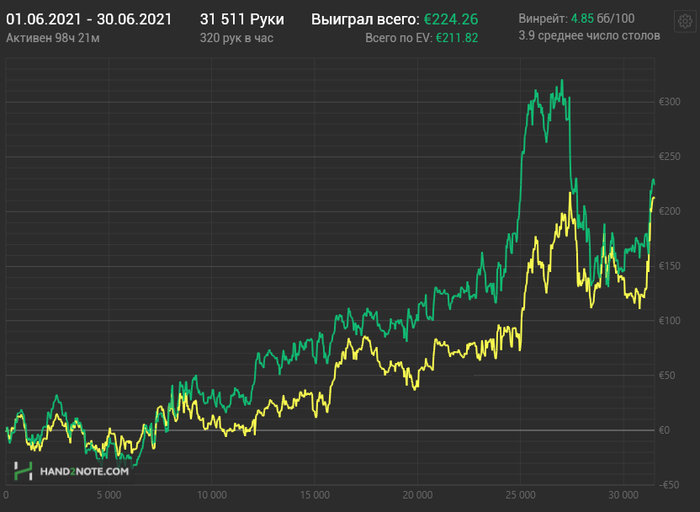
Task: Open the graph settings gear icon
Action: (x=685, y=21)
